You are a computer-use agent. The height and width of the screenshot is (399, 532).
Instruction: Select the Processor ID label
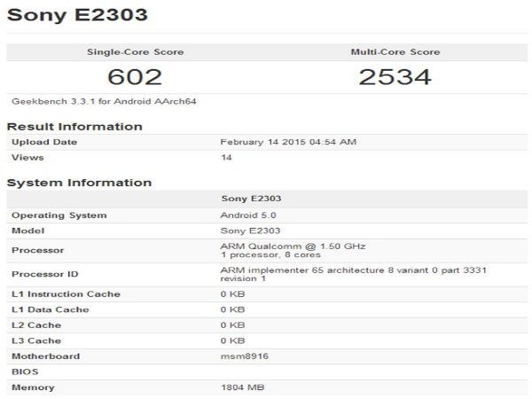coord(45,274)
